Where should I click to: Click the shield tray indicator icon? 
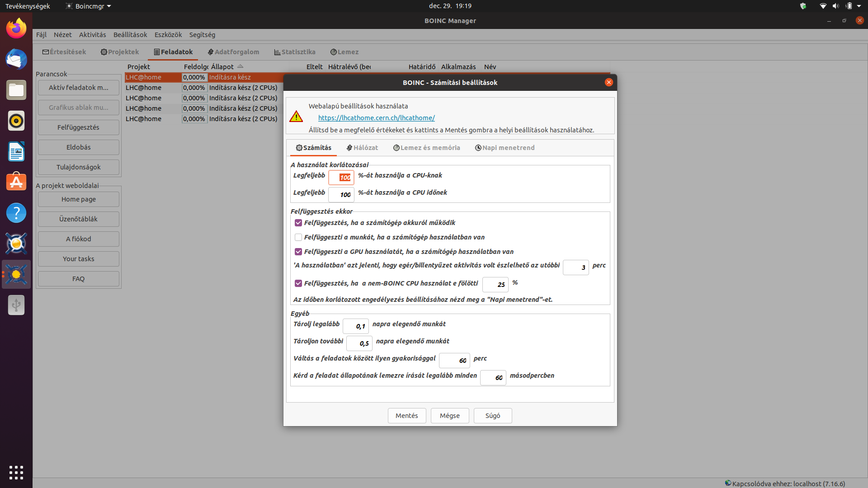(x=803, y=6)
